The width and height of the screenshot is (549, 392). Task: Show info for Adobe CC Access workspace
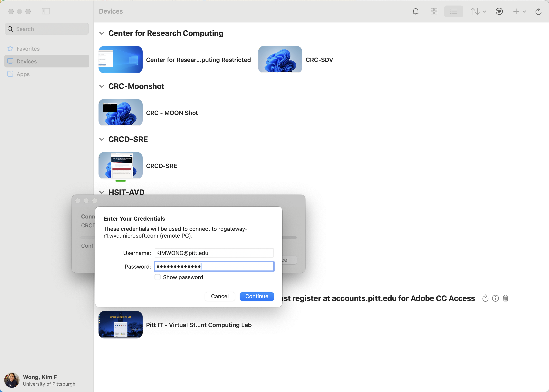tap(495, 298)
